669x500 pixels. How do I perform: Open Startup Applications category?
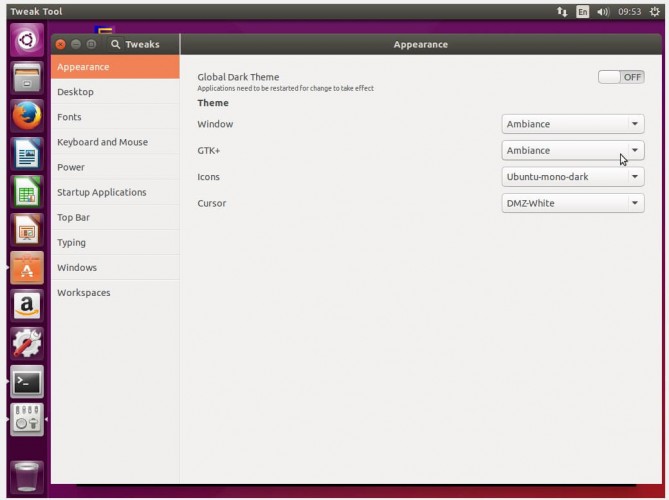point(115,192)
